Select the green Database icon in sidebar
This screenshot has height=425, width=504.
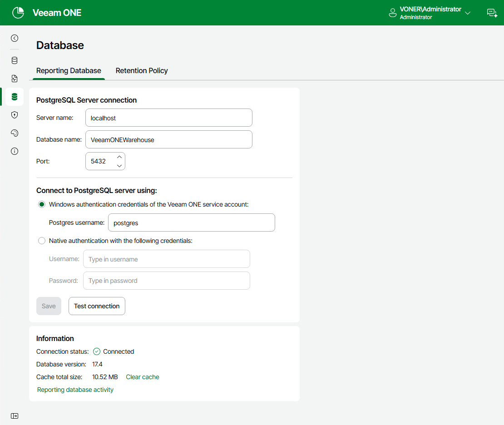[x=15, y=97]
